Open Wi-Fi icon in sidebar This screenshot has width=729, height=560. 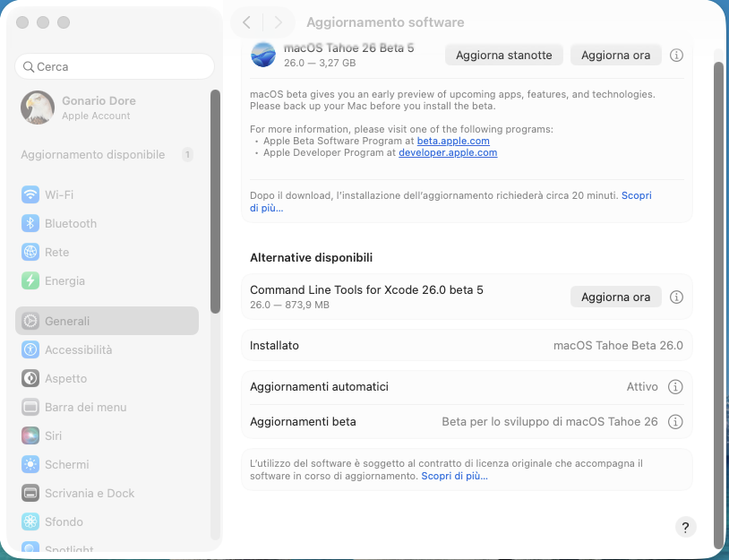point(30,194)
